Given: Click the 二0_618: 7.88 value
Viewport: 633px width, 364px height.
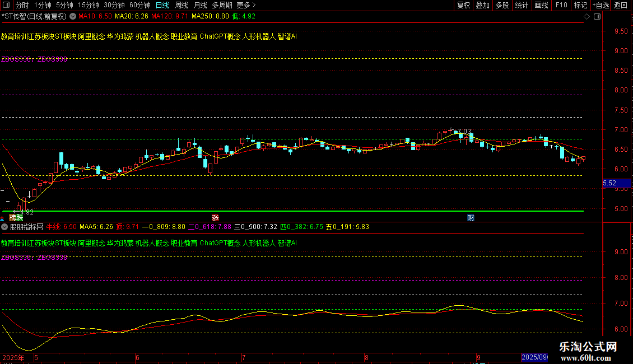Looking at the screenshot, I should tap(210, 227).
